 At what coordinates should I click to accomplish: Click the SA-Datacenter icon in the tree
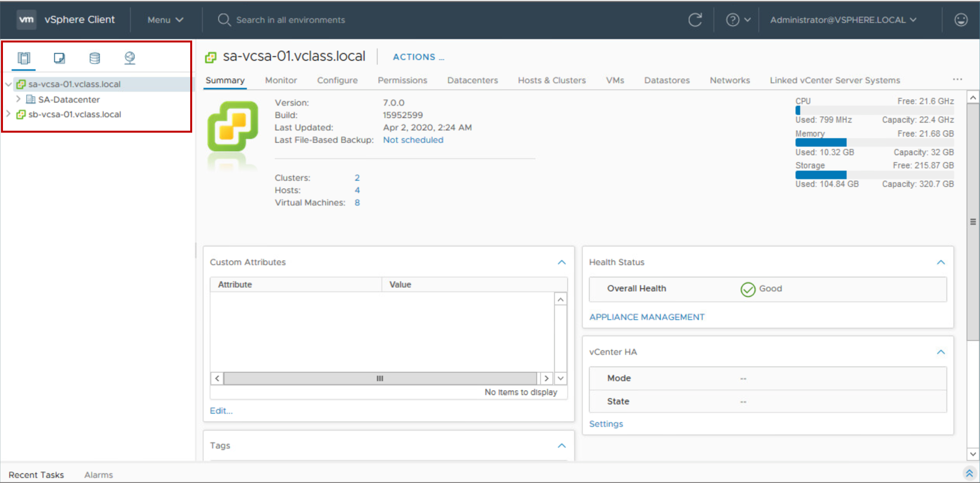click(31, 100)
